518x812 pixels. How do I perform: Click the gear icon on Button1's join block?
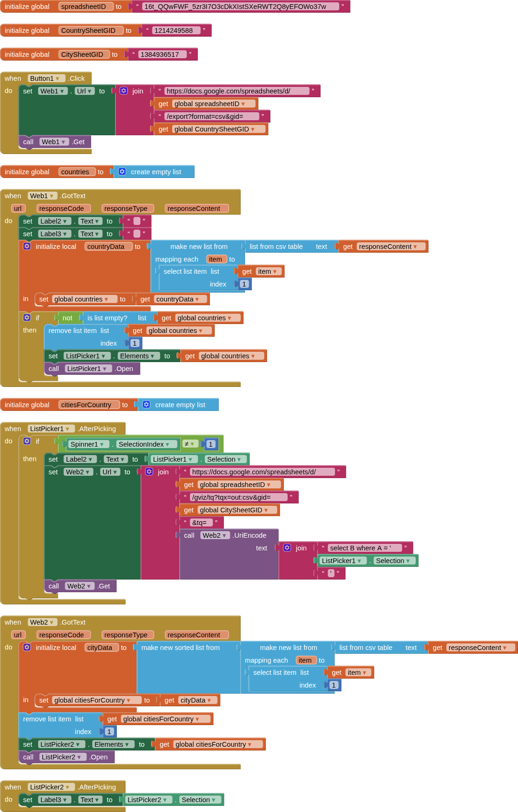pyautogui.click(x=123, y=91)
